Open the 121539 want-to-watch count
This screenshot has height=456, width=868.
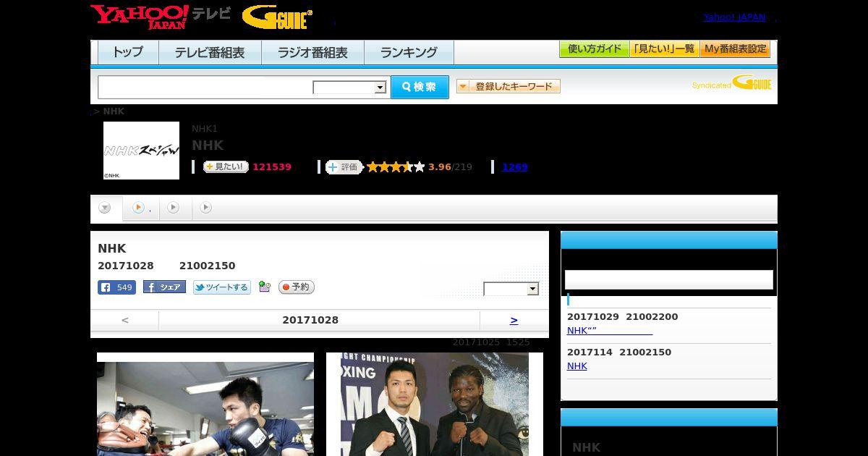tap(272, 166)
